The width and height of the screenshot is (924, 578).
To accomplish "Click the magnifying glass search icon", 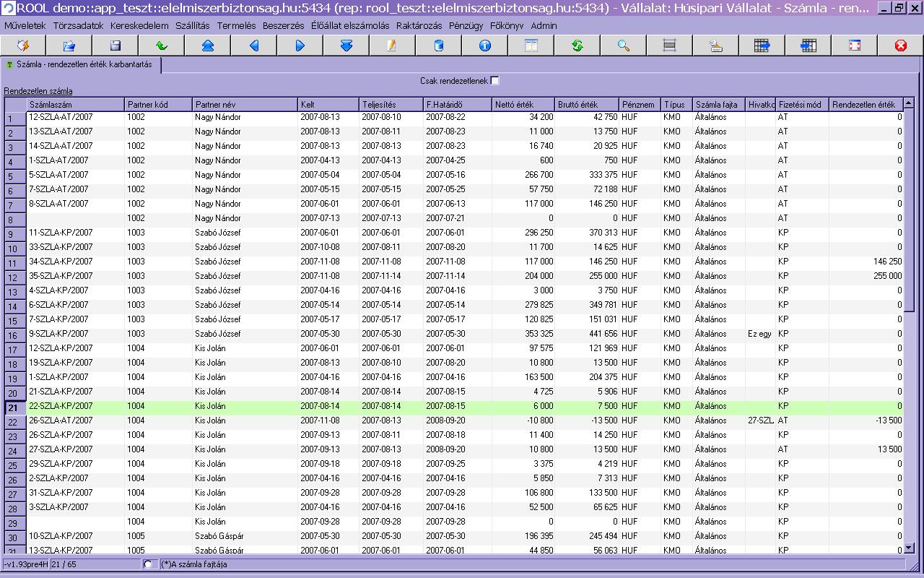I will pyautogui.click(x=623, y=46).
